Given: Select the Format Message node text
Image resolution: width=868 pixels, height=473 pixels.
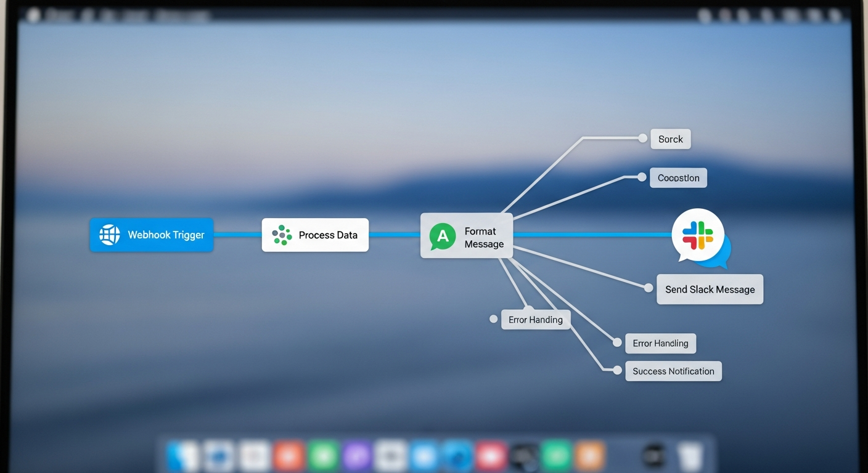Looking at the screenshot, I should click(484, 238).
